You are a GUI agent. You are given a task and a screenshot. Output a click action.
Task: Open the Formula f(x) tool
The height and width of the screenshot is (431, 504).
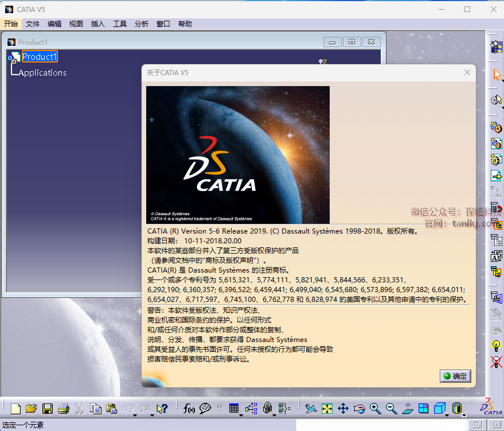(189, 409)
